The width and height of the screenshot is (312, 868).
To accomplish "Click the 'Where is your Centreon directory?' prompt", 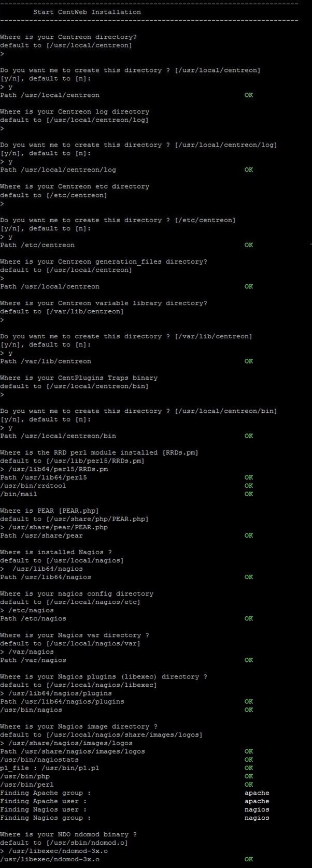I will (x=68, y=37).
